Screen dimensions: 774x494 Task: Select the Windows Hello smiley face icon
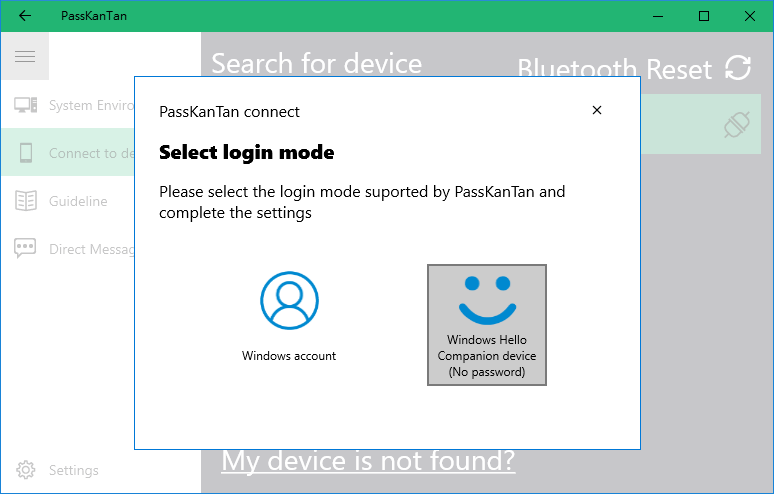(487, 300)
